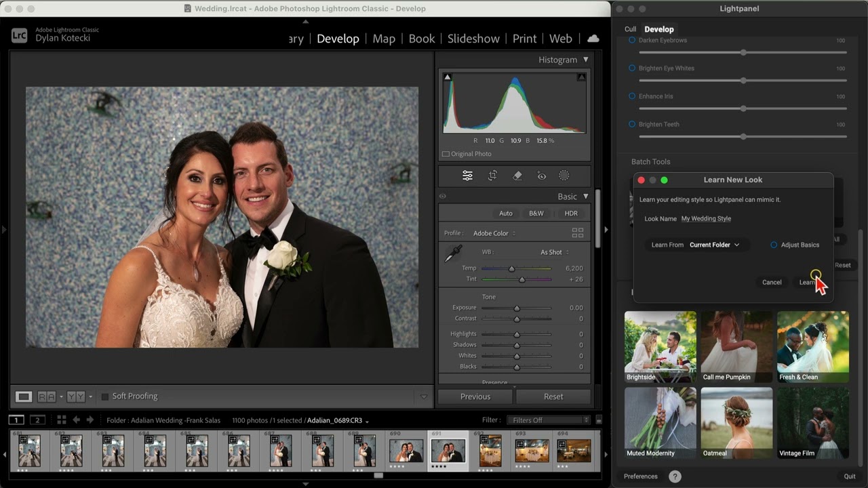The image size is (868, 488).
Task: Open the Masking tool
Action: (x=564, y=176)
